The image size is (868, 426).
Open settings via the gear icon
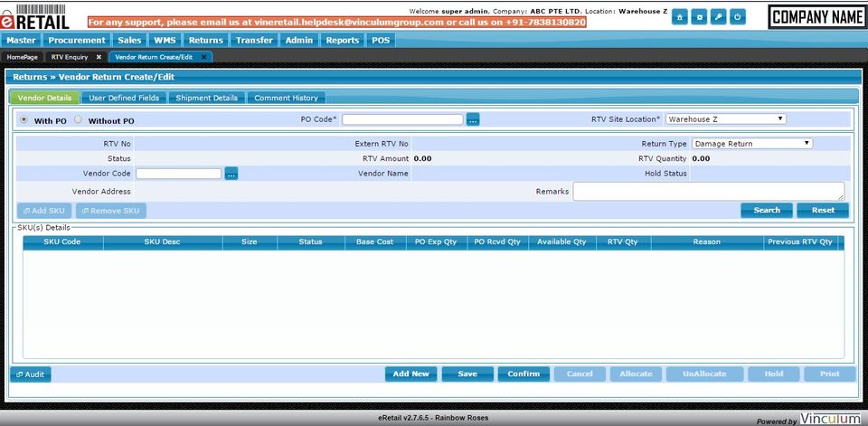pos(699,17)
